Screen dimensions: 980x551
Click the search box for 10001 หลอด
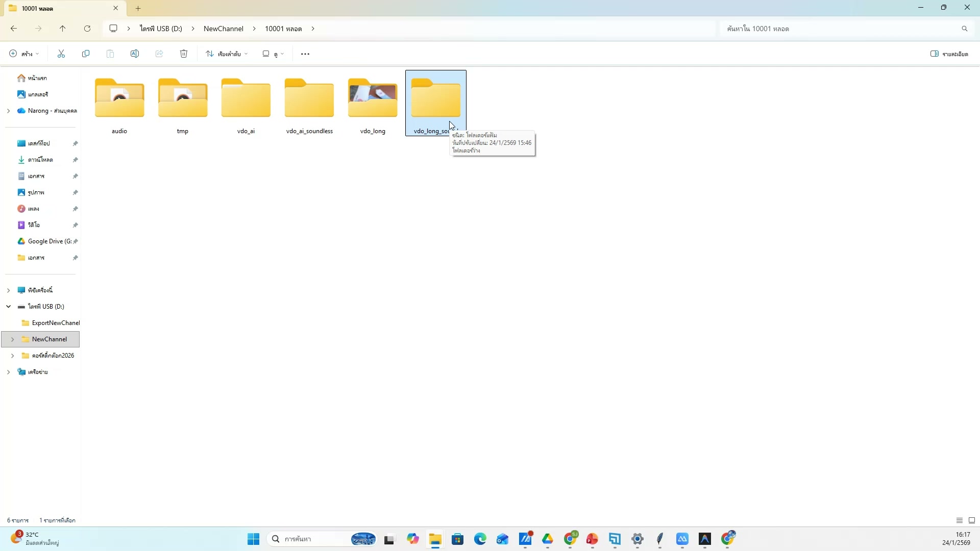[842, 28]
